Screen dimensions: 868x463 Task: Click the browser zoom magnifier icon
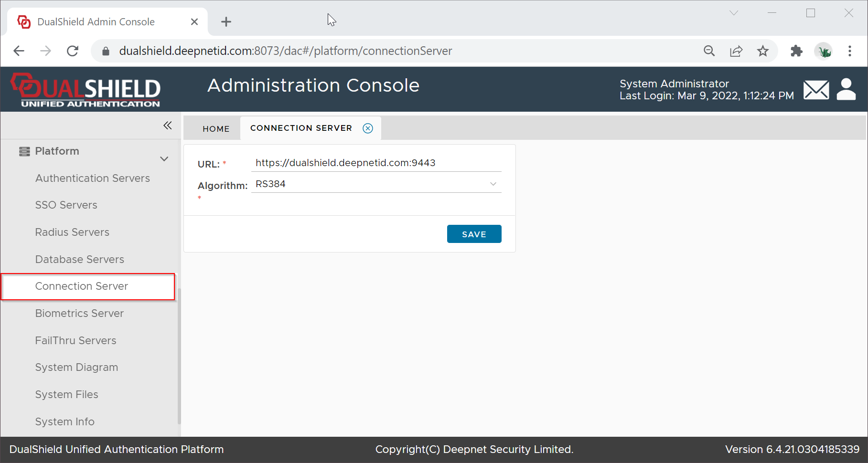click(709, 51)
